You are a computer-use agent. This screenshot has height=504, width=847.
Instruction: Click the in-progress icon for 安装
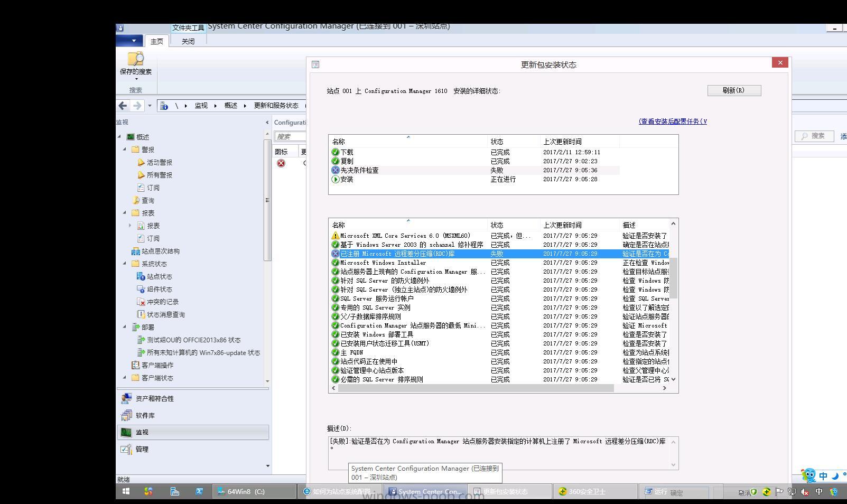tap(335, 179)
